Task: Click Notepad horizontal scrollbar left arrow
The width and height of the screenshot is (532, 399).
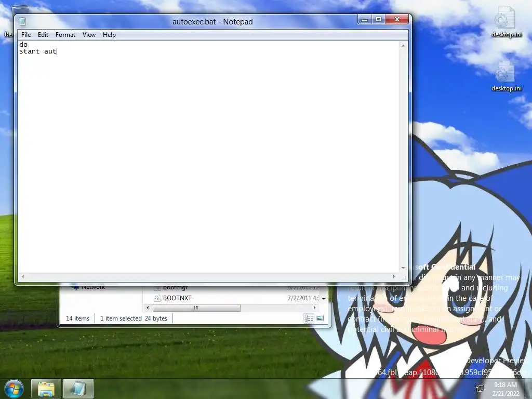Action: point(23,276)
